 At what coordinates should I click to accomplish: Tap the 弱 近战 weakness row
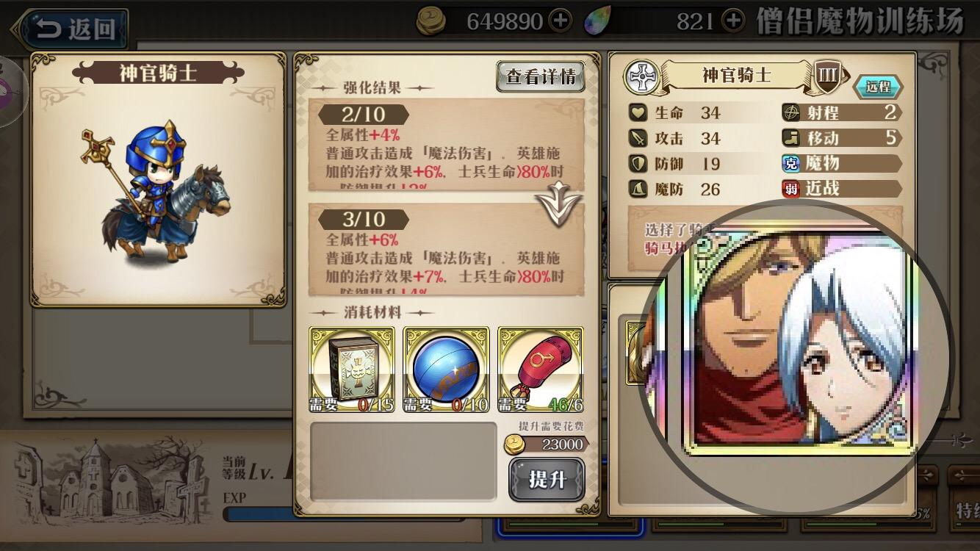pyautogui.click(x=842, y=189)
